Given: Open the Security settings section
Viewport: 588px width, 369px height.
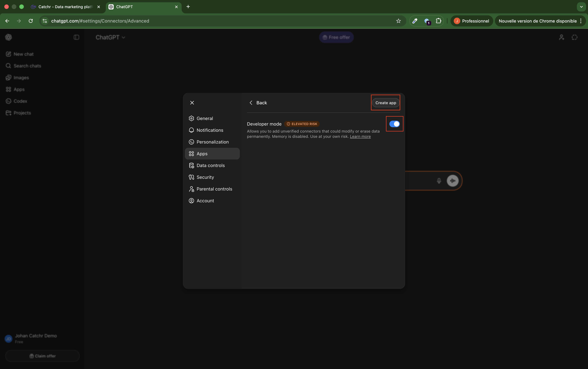Looking at the screenshot, I should tap(205, 177).
